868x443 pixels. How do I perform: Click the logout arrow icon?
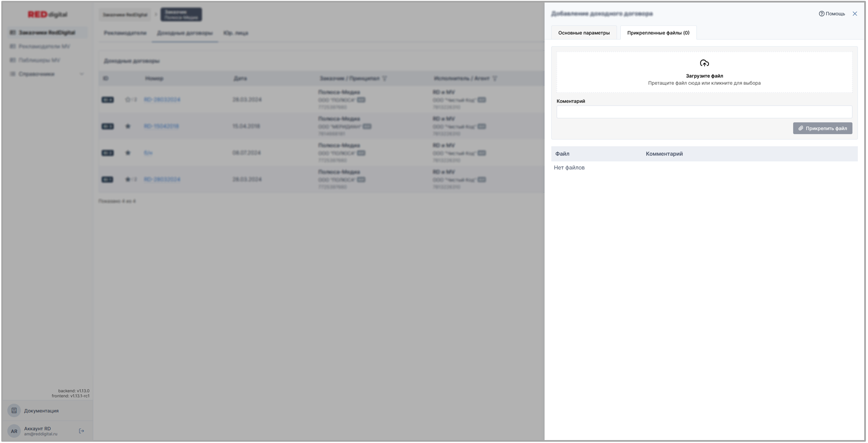coord(81,431)
